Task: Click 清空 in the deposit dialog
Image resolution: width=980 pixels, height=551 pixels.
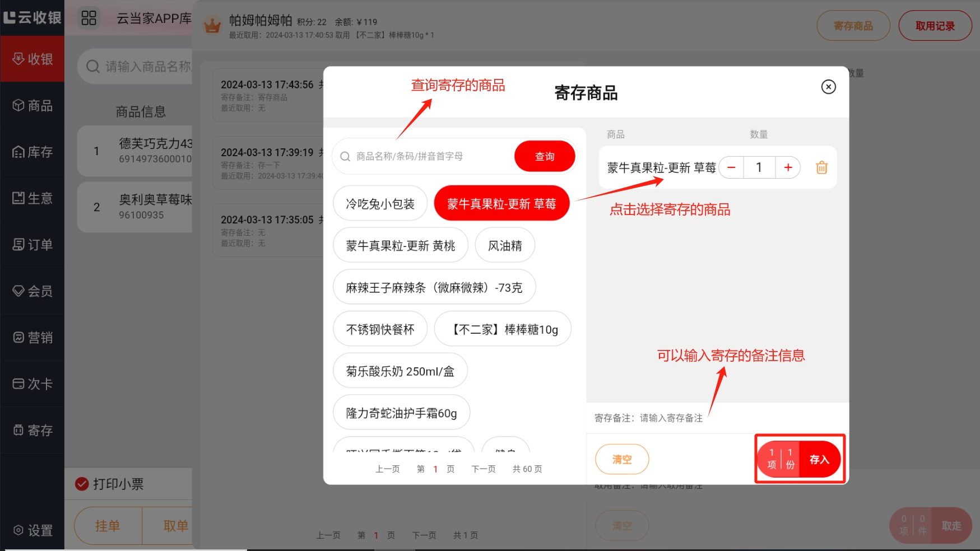Action: [x=621, y=459]
